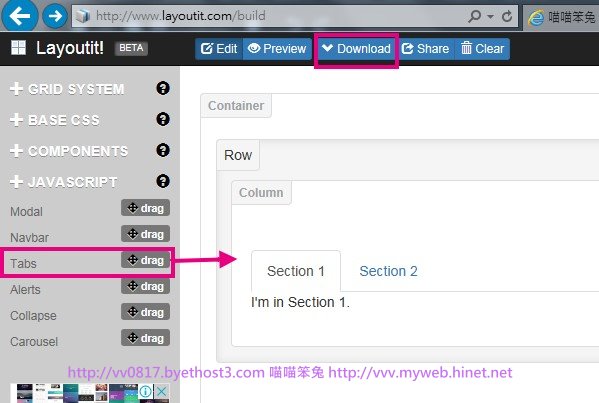Image resolution: width=599 pixels, height=403 pixels.
Task: Collapse the JAVASCRIPT section
Action: [x=64, y=181]
